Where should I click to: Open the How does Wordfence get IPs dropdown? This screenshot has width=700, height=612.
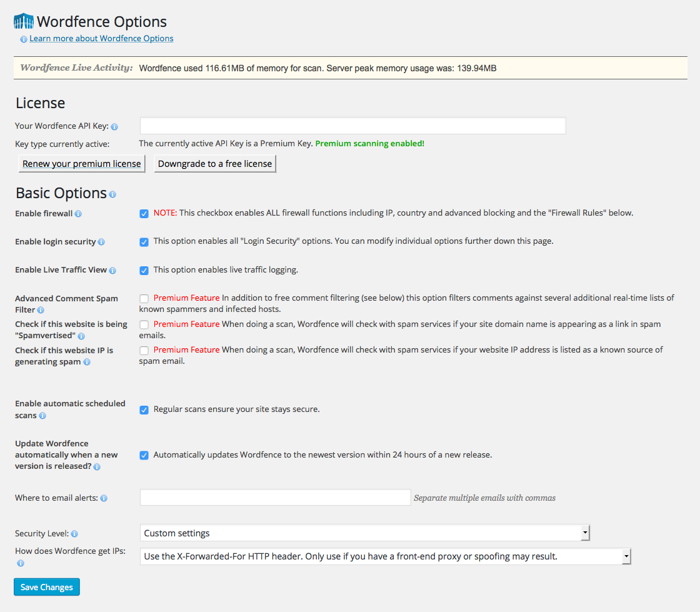click(x=385, y=556)
